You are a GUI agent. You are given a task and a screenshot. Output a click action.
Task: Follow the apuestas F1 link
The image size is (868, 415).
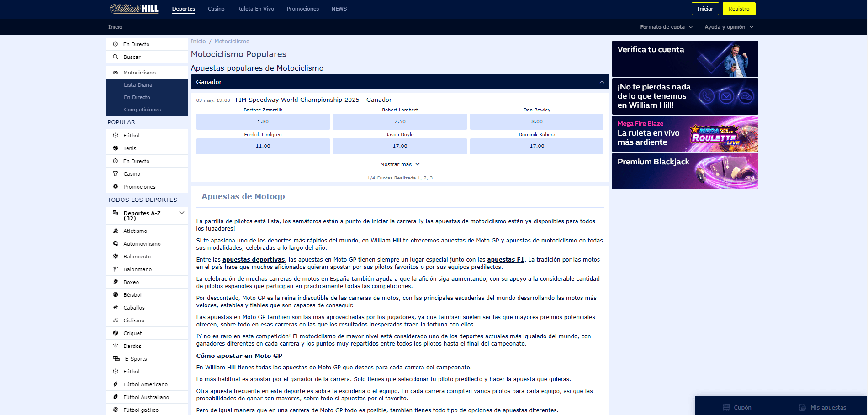click(x=506, y=260)
